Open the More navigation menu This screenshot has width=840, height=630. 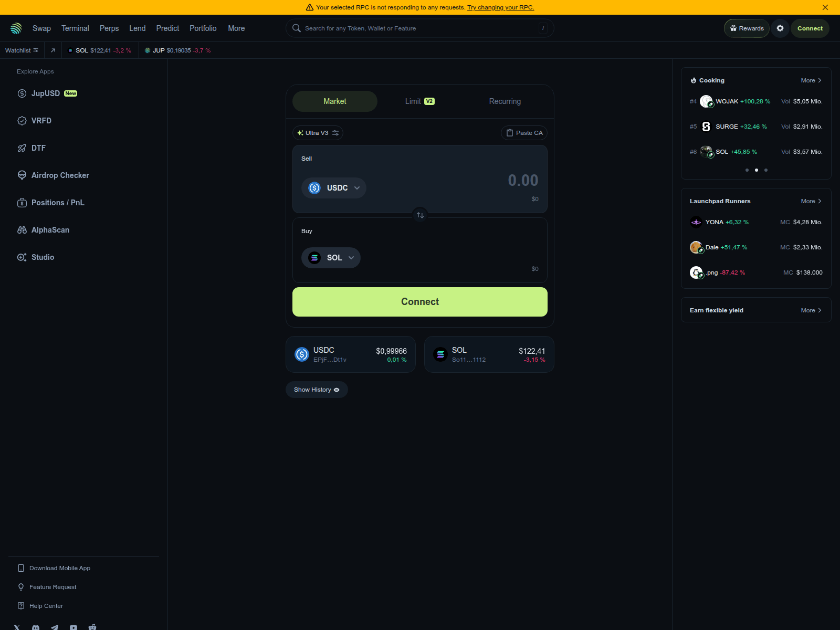click(x=236, y=28)
